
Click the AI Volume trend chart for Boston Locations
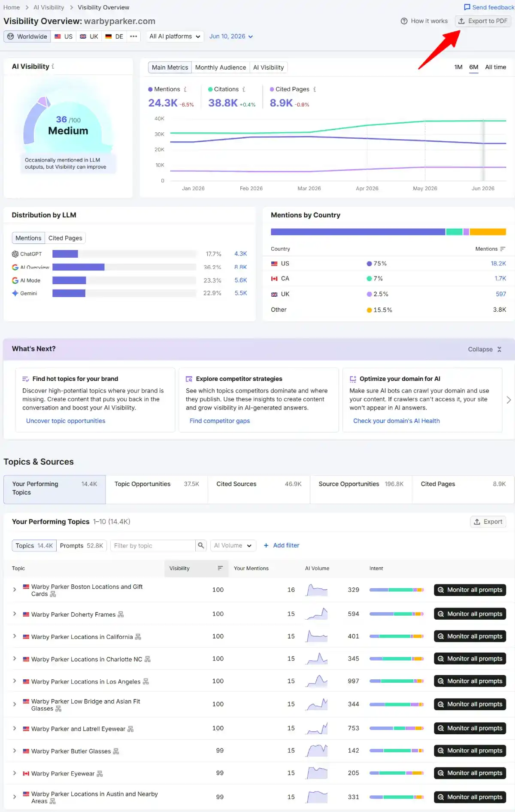[x=317, y=590]
